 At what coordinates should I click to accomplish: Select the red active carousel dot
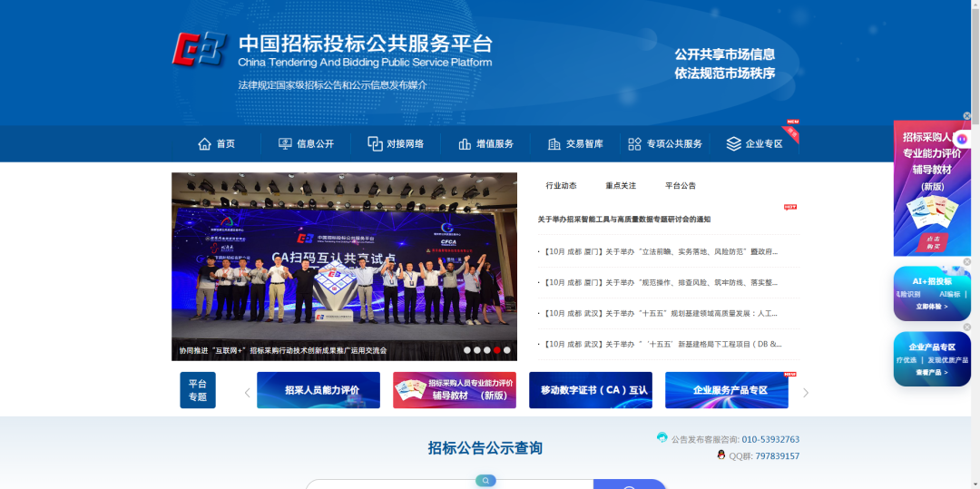click(497, 350)
